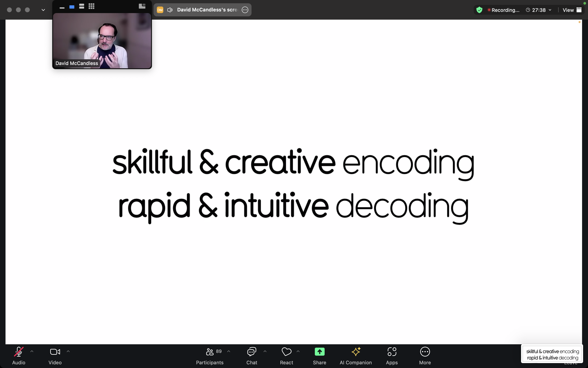
Task: Unmute the microphone via Audio button
Action: point(19,356)
